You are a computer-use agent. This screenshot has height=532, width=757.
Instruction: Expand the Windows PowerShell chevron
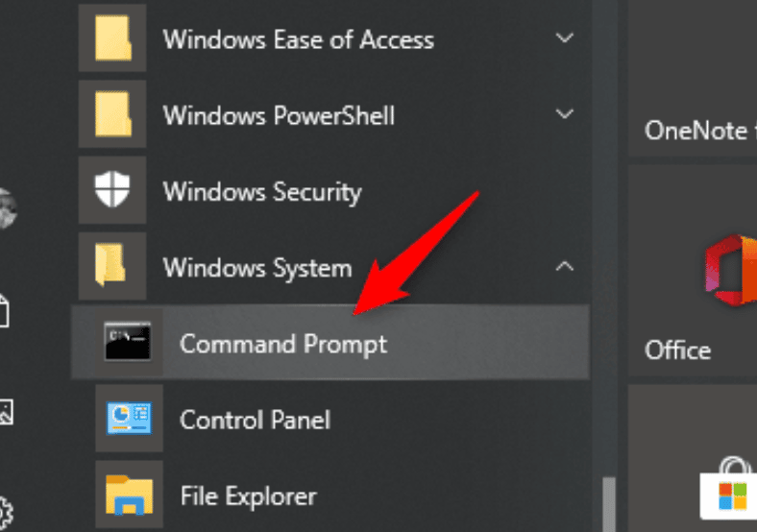click(x=564, y=113)
